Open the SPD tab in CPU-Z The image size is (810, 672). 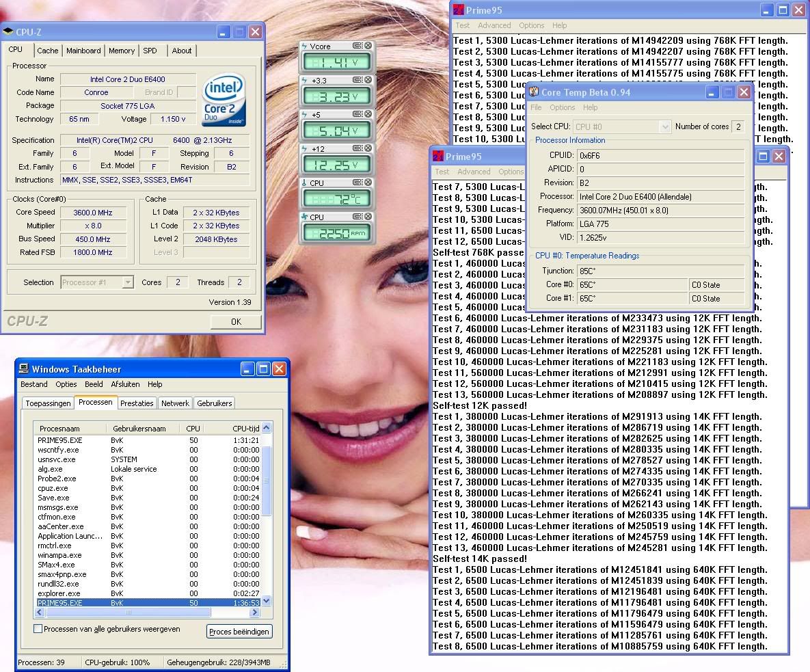150,51
